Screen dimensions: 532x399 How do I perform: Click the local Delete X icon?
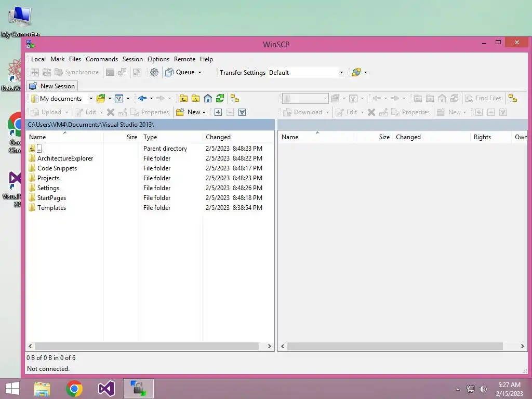pos(111,112)
